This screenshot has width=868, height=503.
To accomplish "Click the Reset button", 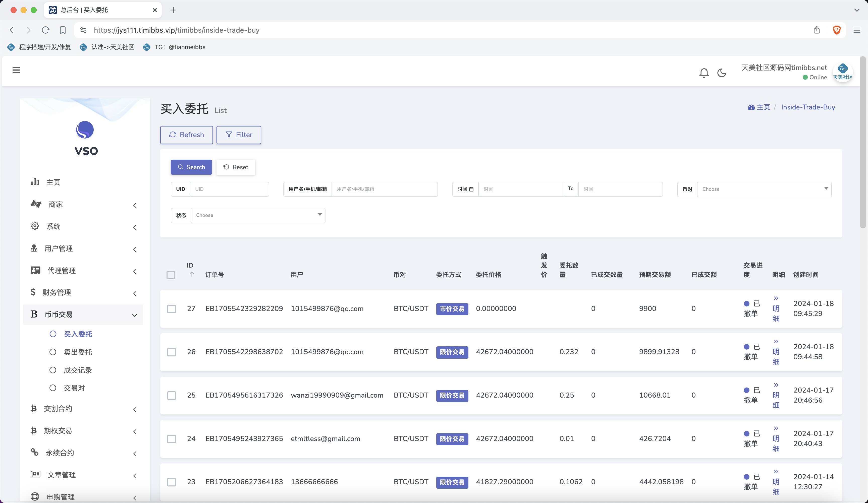I will (236, 167).
